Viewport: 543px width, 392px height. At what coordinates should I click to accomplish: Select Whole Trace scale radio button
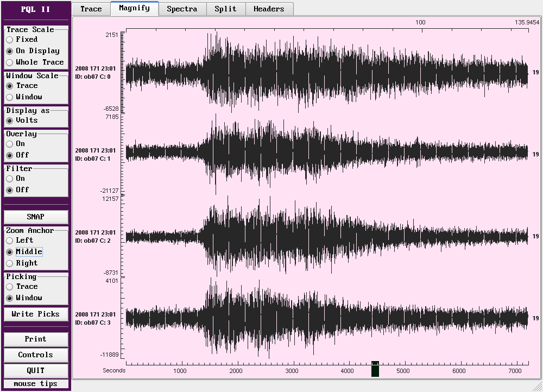10,62
